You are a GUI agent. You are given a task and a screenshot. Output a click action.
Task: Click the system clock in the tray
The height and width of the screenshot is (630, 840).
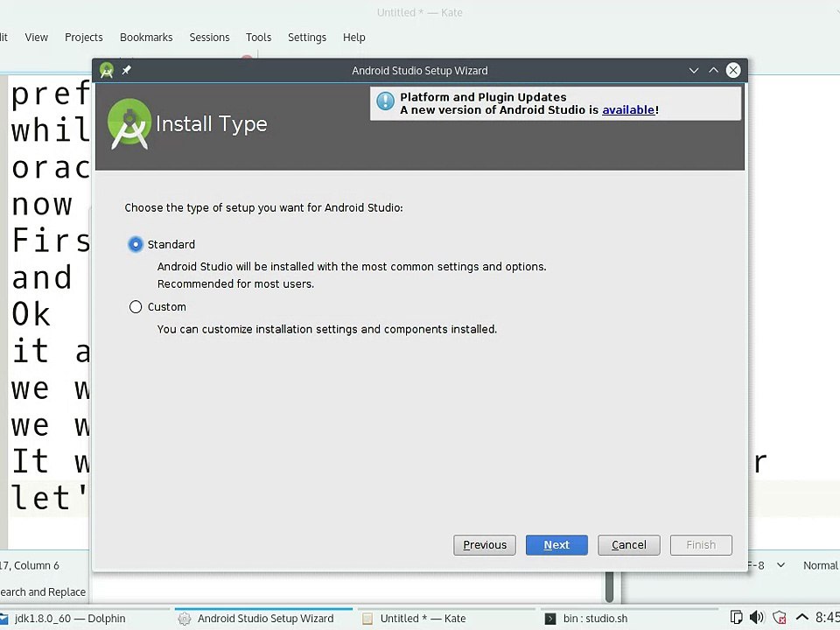(x=827, y=618)
